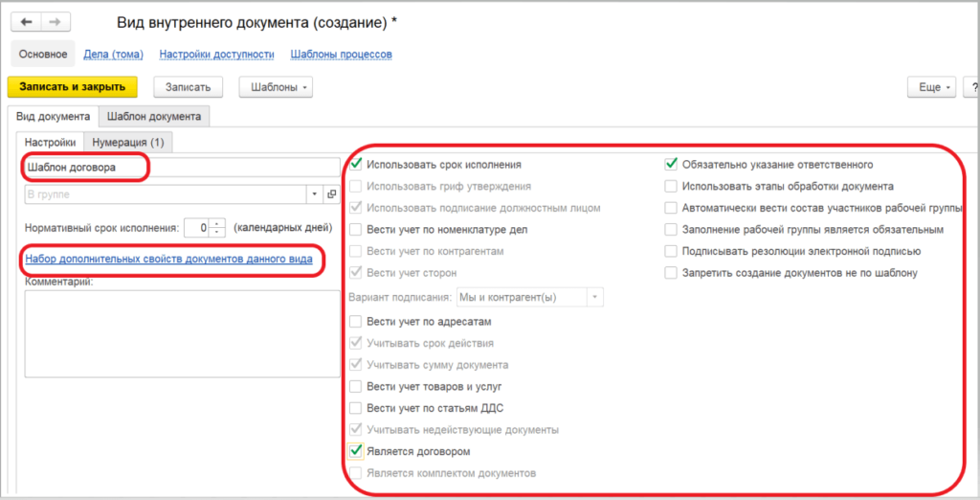
Task: Open the Дела (тома) link
Action: (114, 55)
